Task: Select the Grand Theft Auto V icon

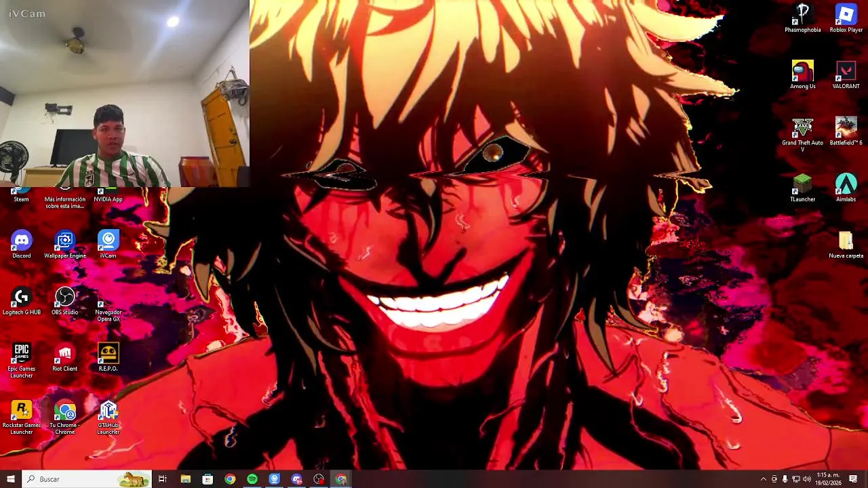Action: (802, 134)
